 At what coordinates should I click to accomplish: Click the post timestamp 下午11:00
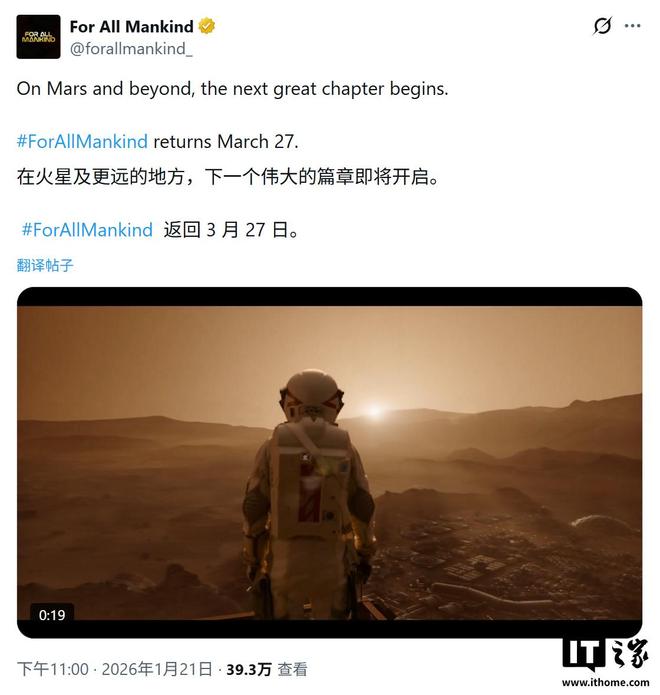53,669
